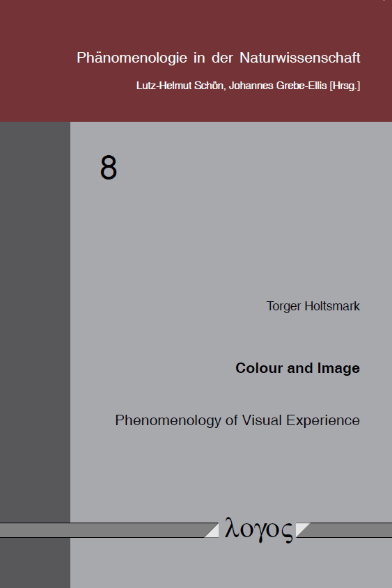Click the [Hrsg.] label
392x588 pixels.
point(345,86)
